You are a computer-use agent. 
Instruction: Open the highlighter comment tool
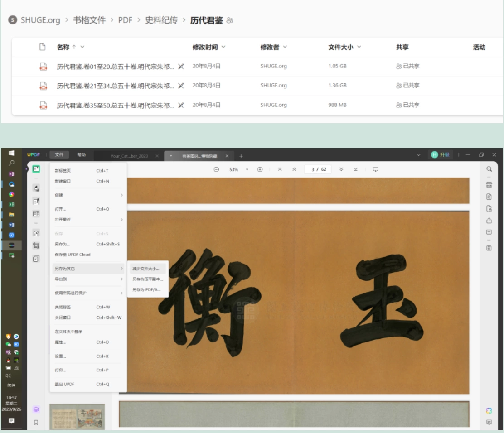(36, 188)
